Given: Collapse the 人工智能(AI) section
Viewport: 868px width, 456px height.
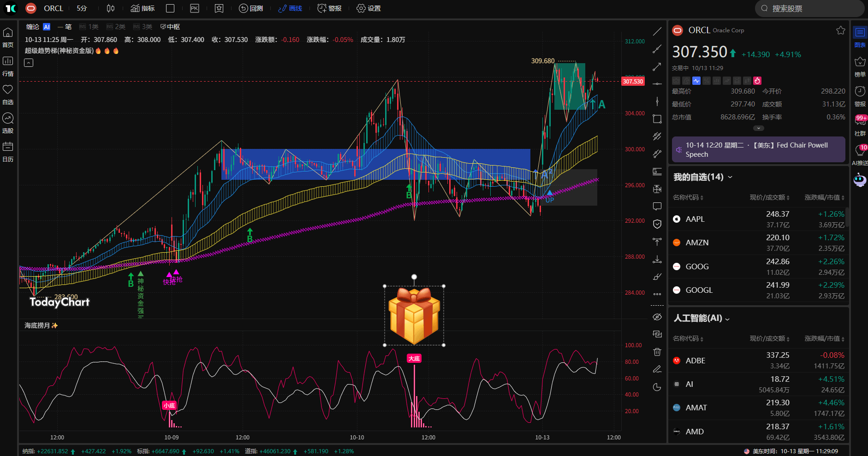Looking at the screenshot, I should click(728, 318).
